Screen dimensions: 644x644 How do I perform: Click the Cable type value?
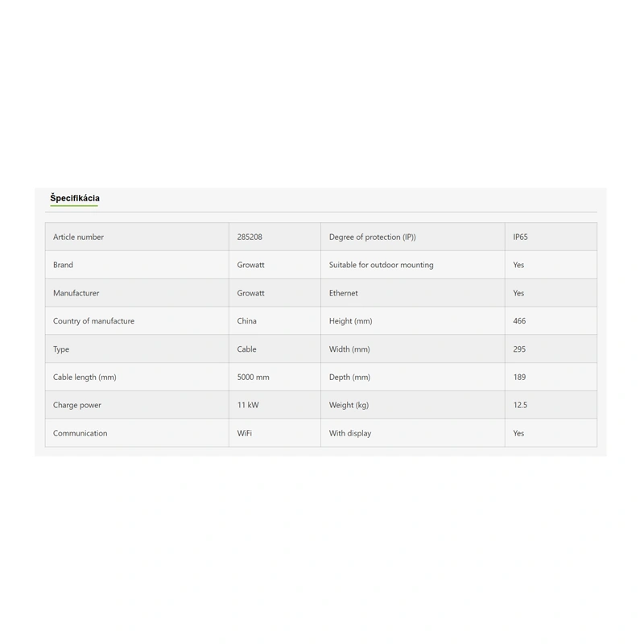click(x=247, y=349)
